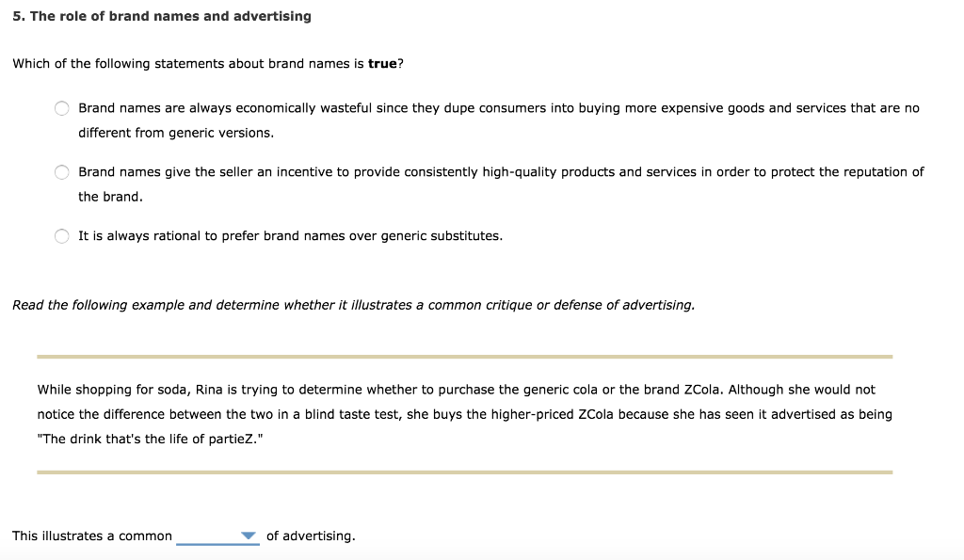Click the bolded word 'true' in the question
This screenshot has height=560, width=964.
[385, 63]
